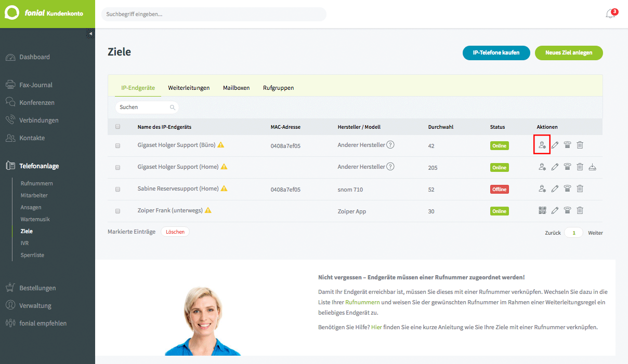Click IP-Telefone kaufen button
This screenshot has width=628, height=364.
(x=496, y=52)
